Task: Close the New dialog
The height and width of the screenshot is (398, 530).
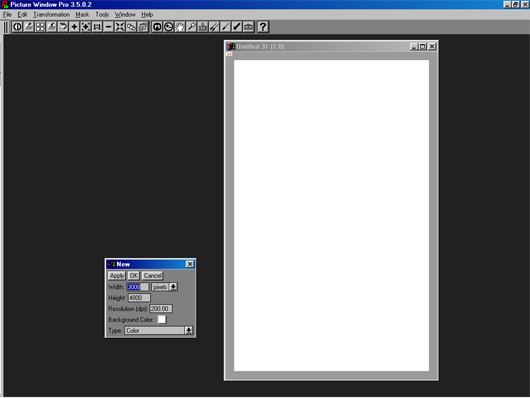Action: tap(190, 264)
